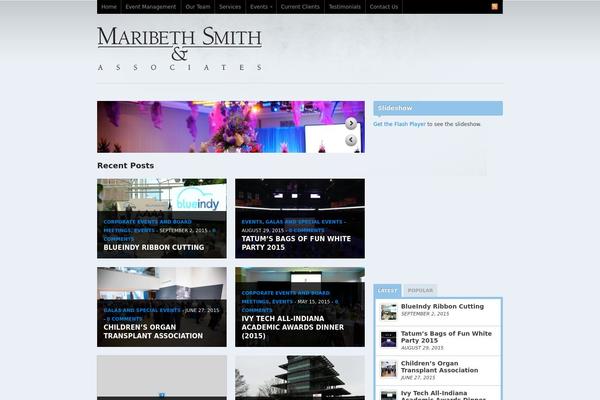Open Current Clients page
This screenshot has width=600, height=400.
(300, 7)
